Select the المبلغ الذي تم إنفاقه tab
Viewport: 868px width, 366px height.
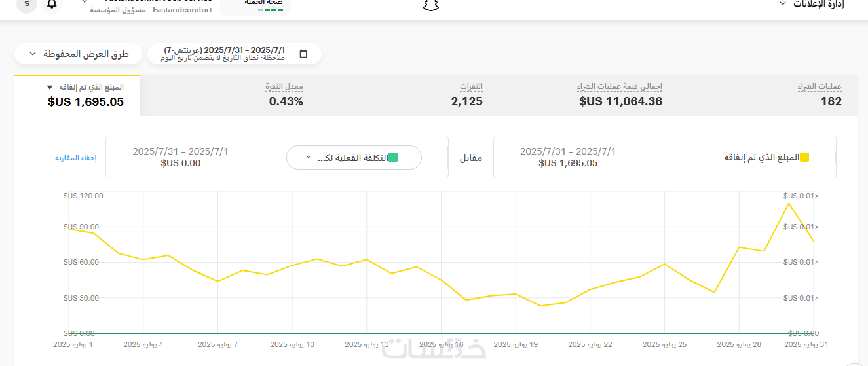(x=78, y=96)
